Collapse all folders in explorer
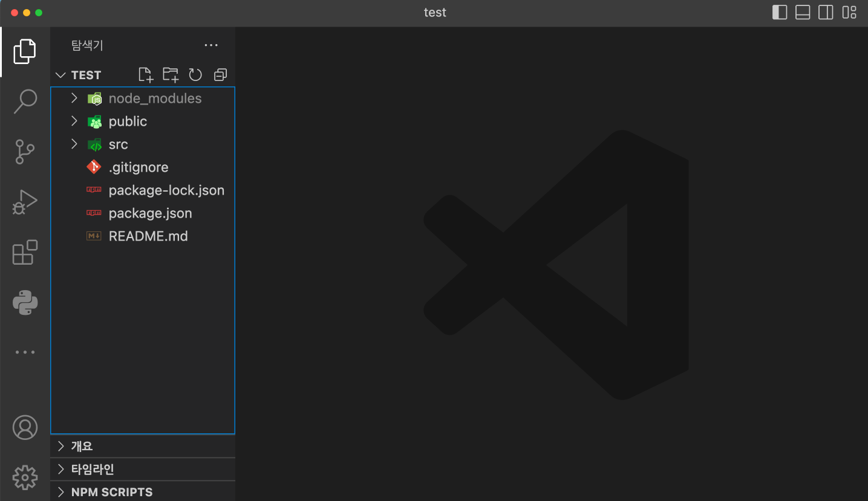Viewport: 868px width, 501px height. click(221, 75)
